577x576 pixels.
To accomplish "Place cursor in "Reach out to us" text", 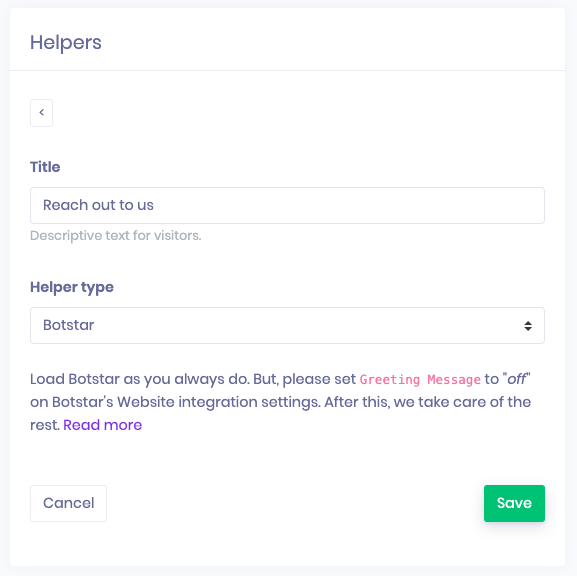I will pyautogui.click(x=98, y=205).
